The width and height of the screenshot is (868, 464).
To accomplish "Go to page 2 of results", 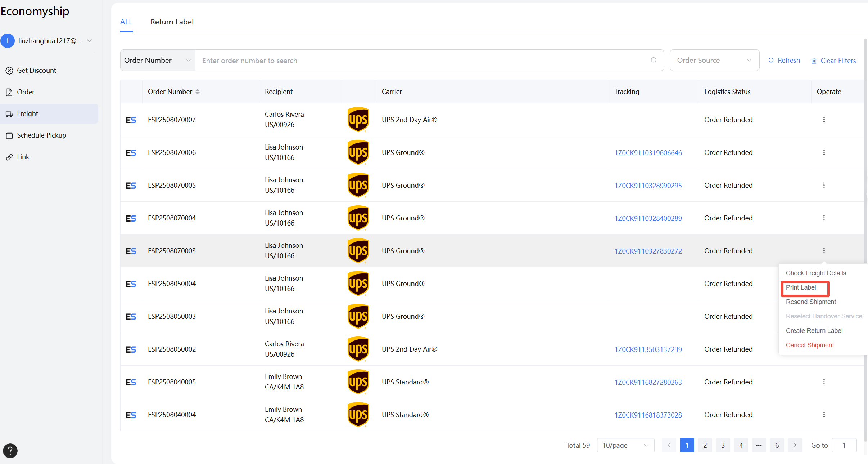I will [705, 445].
